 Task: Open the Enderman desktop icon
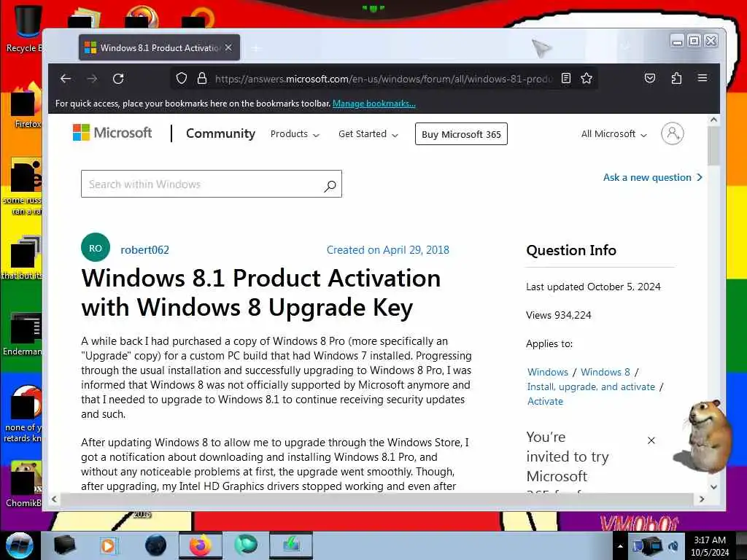[24, 333]
